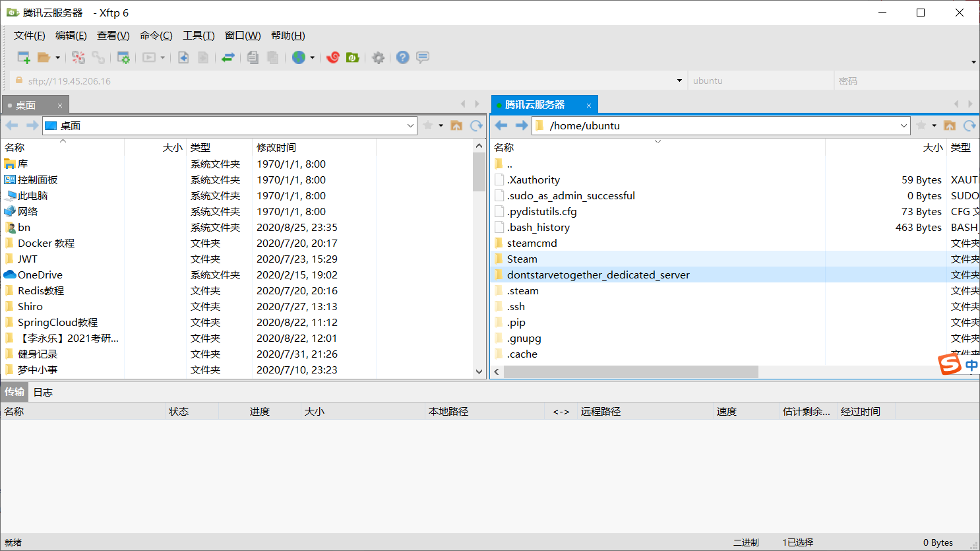Image resolution: width=980 pixels, height=551 pixels.
Task: Expand the sftp address bar dropdown
Action: point(679,81)
